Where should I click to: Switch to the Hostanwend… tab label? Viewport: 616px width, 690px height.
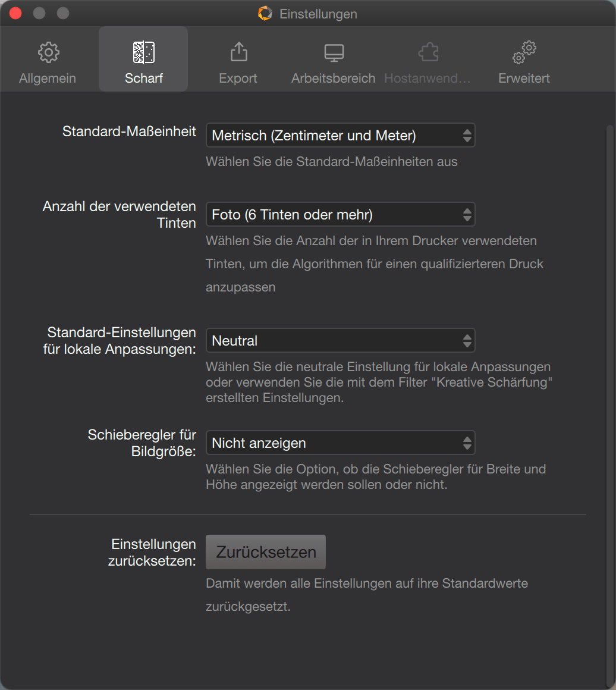[x=428, y=79]
